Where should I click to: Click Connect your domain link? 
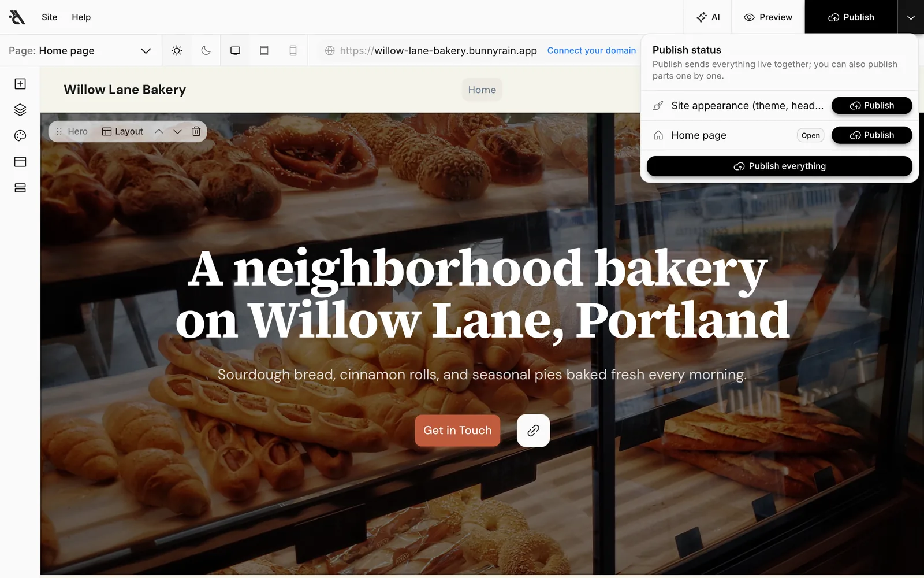click(x=591, y=51)
